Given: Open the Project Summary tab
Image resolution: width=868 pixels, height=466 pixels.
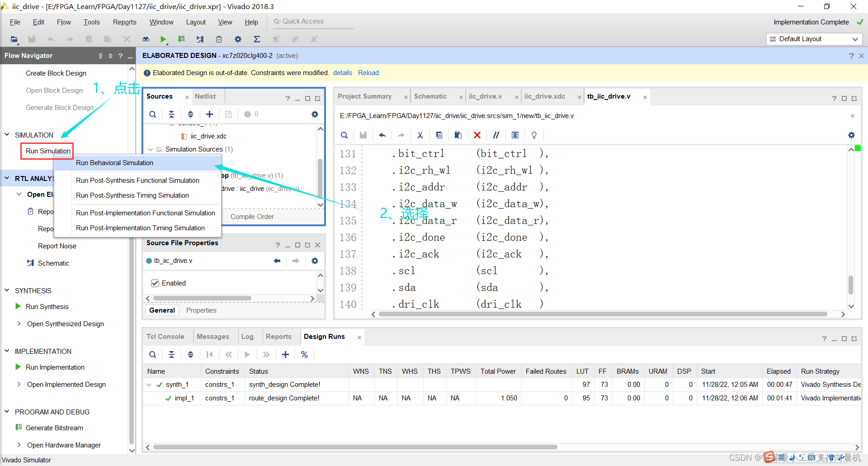Looking at the screenshot, I should click(364, 96).
